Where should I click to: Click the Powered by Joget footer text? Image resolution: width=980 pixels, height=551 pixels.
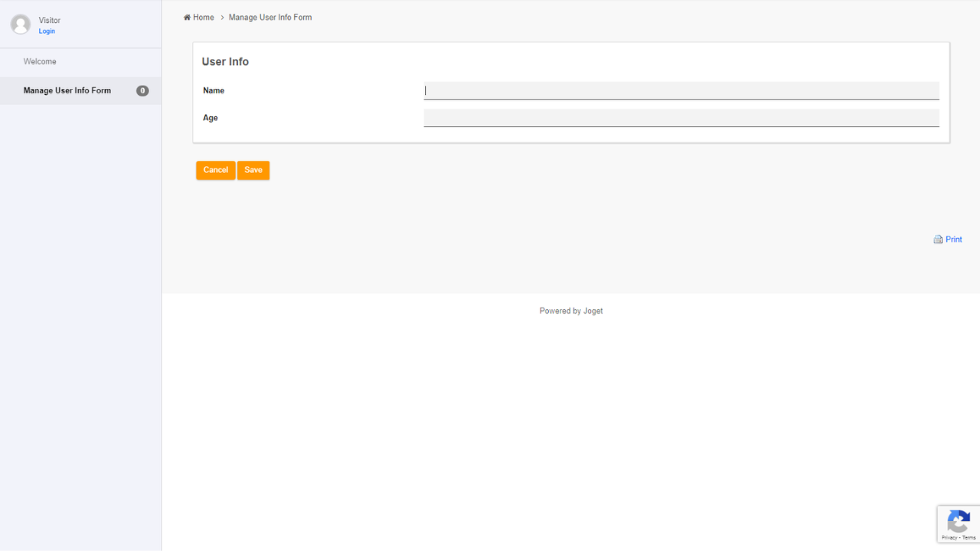pyautogui.click(x=571, y=311)
